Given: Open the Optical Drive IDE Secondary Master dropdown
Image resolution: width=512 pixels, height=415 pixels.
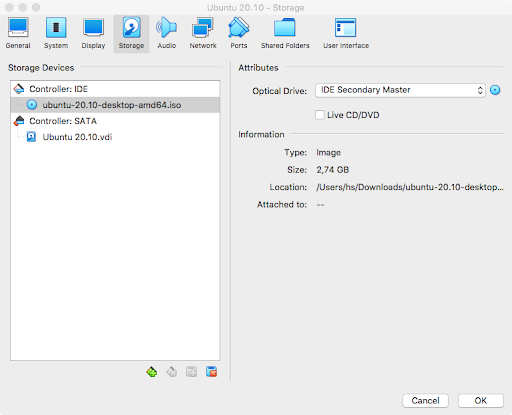Looking at the screenshot, I should (400, 90).
